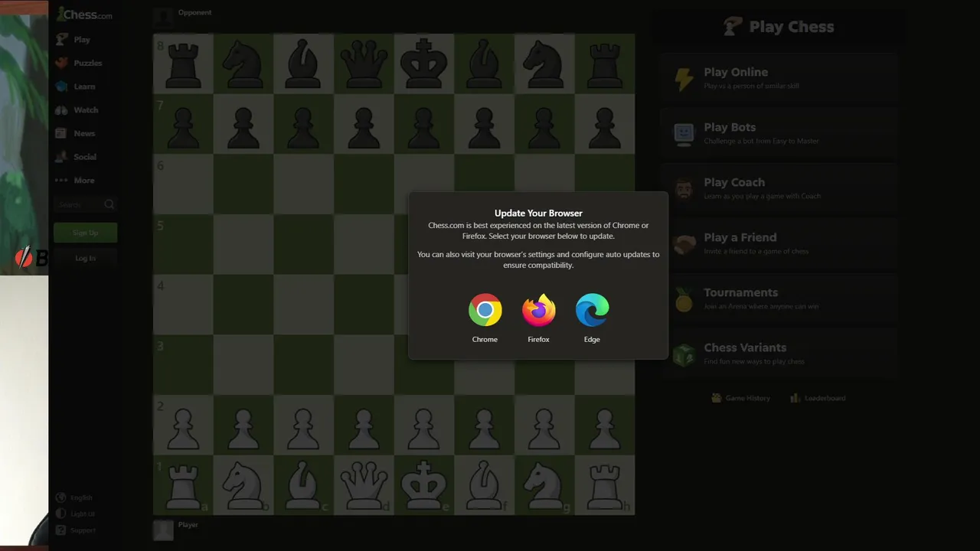Click the search magnifier icon

pos(109,204)
